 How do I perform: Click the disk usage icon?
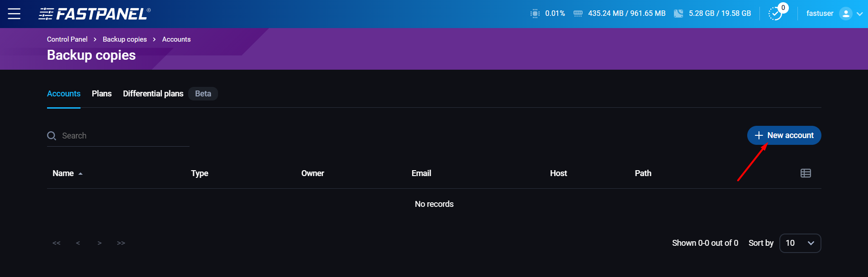click(678, 14)
